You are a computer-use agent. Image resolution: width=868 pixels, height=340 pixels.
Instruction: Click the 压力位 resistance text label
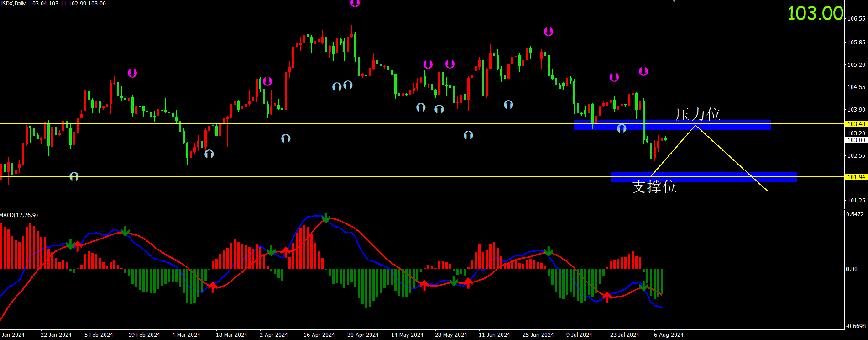698,115
